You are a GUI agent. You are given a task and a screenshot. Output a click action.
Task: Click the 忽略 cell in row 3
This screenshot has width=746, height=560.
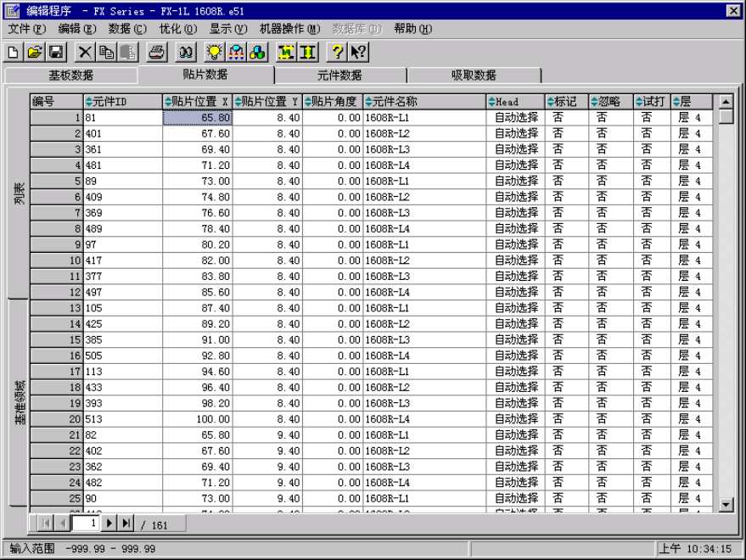[610, 149]
